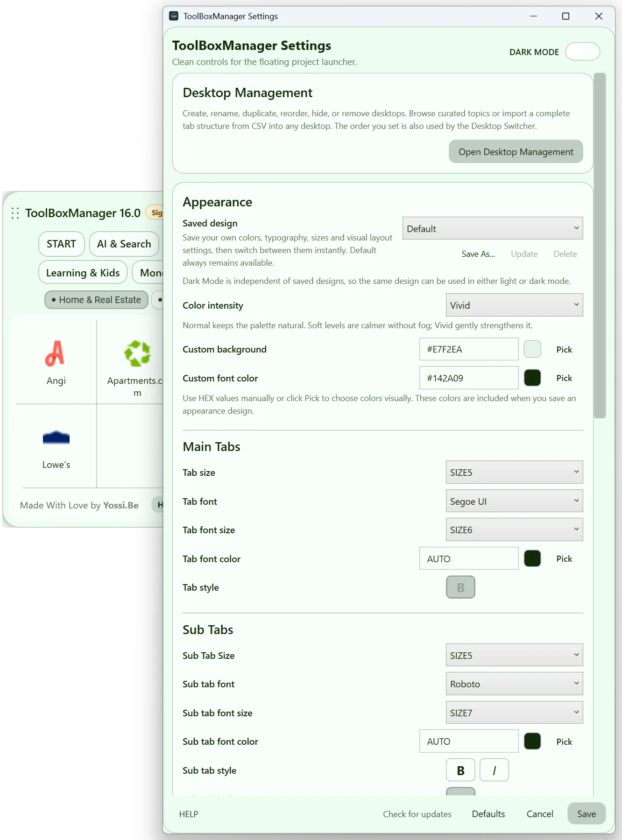The image size is (622, 840).
Task: Click the Custom background hex input field
Action: click(x=469, y=349)
